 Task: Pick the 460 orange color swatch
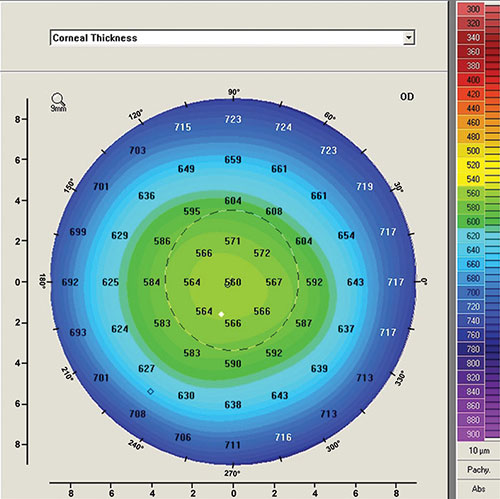pyautogui.click(x=470, y=123)
